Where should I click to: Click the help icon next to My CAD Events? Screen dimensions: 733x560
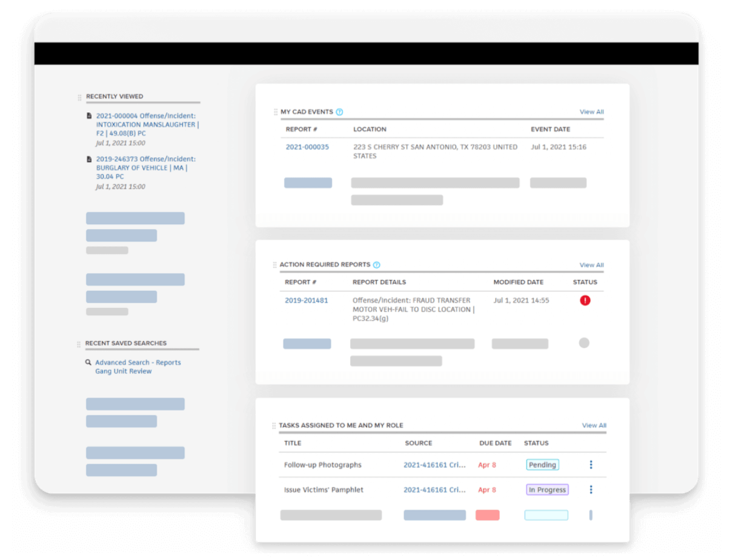pos(339,112)
